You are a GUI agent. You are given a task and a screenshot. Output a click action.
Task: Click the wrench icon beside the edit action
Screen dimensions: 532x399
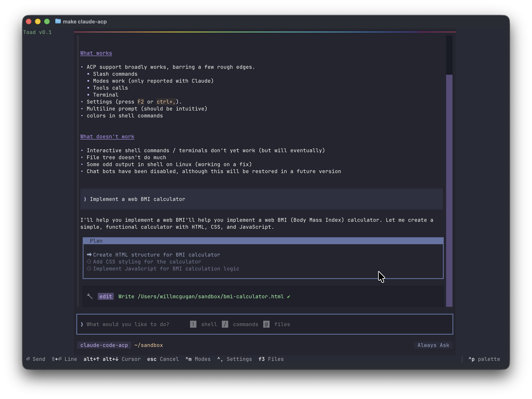coord(90,296)
